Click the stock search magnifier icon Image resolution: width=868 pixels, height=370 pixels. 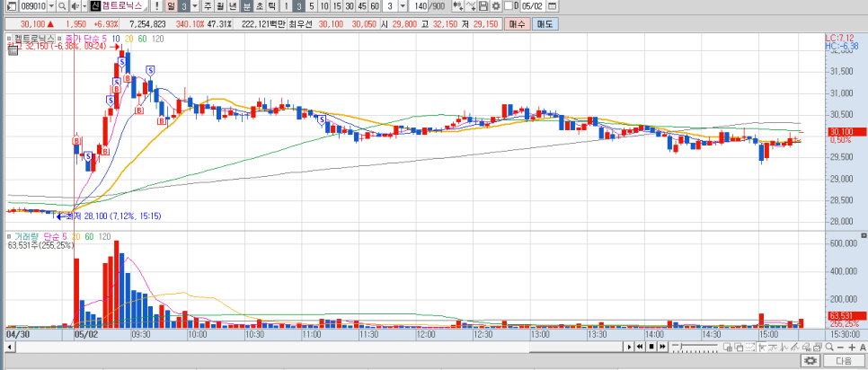click(x=62, y=6)
